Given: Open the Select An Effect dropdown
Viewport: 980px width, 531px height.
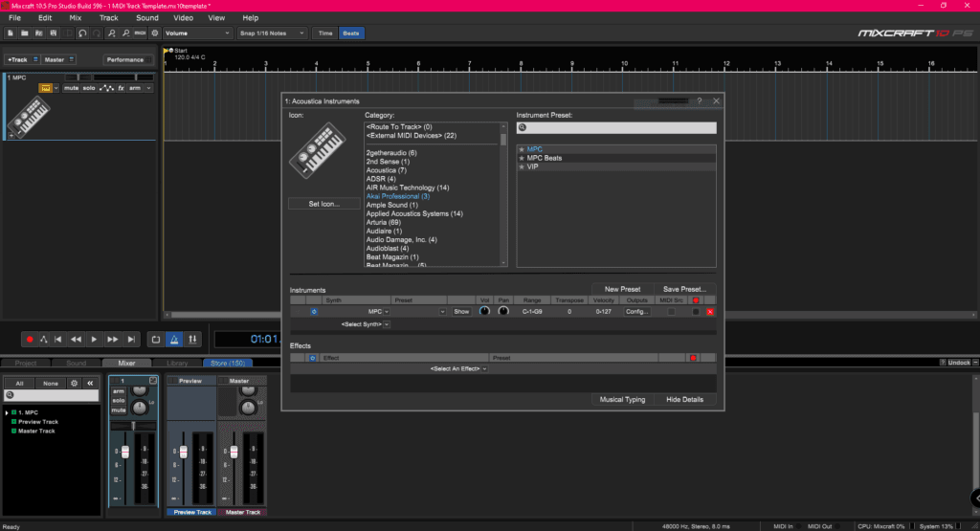Looking at the screenshot, I should coord(458,368).
